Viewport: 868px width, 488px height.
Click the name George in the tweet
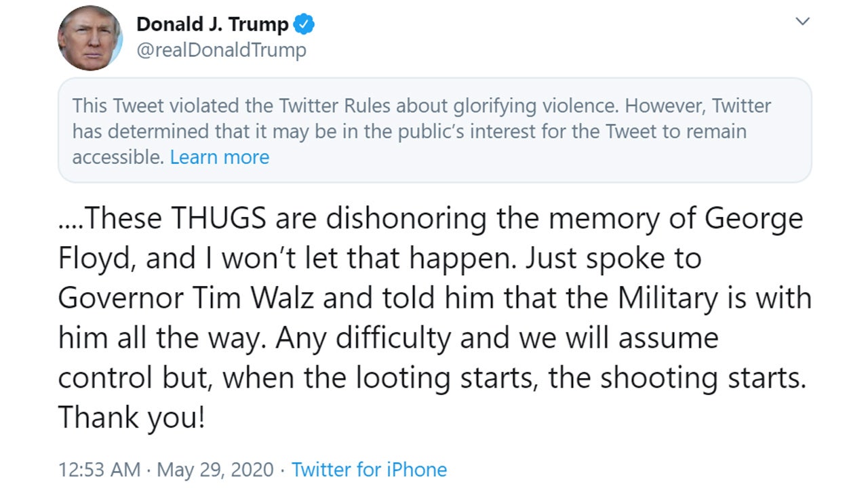[x=753, y=219]
